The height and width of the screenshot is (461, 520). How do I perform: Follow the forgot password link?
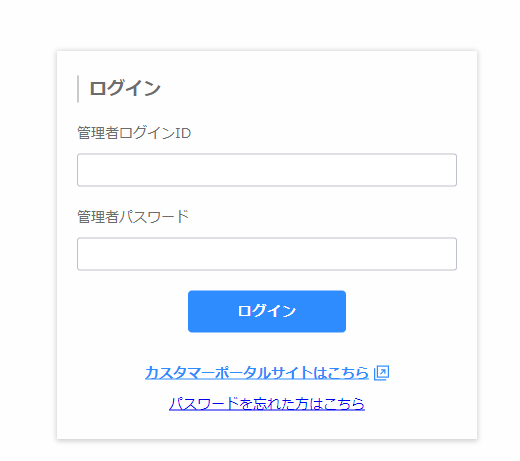click(x=267, y=404)
